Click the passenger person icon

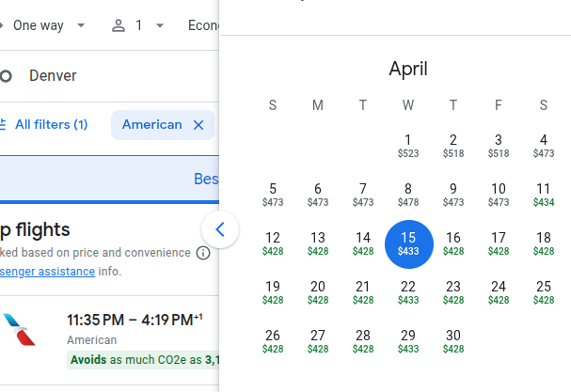coord(119,25)
